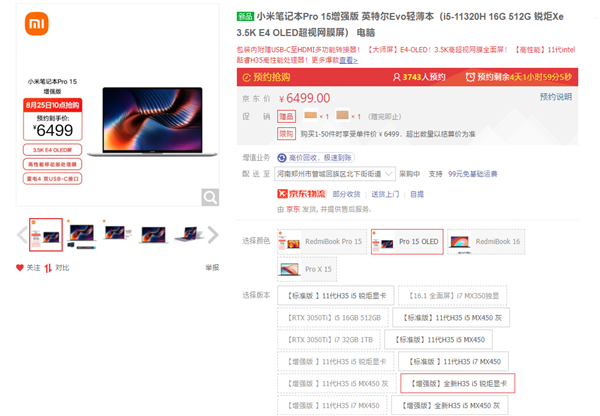Click the 高价回收, 极速到账 service button
The image size is (600, 416).
[316, 158]
